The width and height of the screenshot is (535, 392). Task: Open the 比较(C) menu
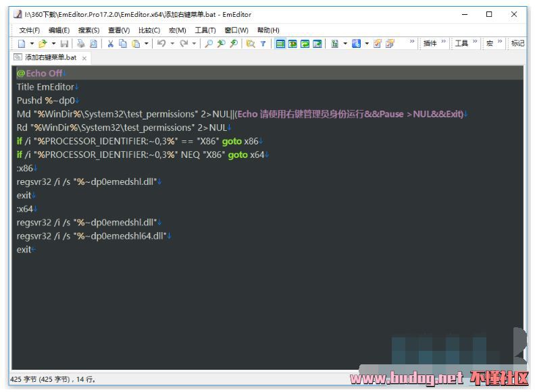[x=149, y=30]
